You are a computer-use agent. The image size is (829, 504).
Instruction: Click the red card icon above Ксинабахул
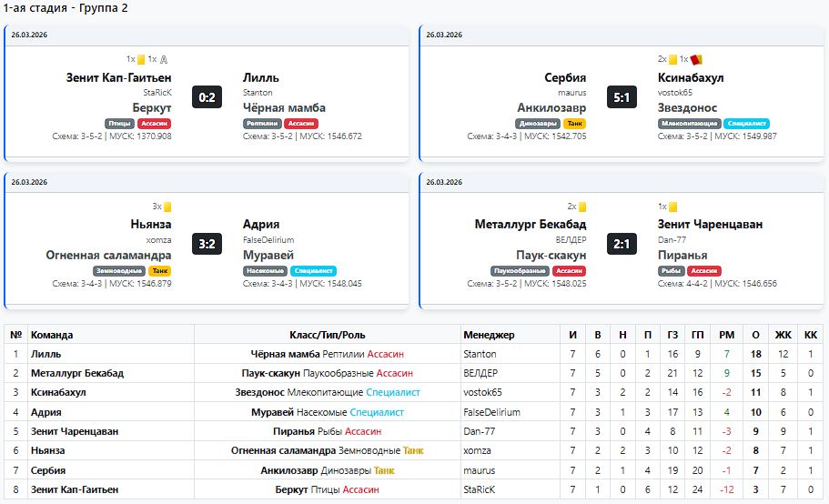696,59
